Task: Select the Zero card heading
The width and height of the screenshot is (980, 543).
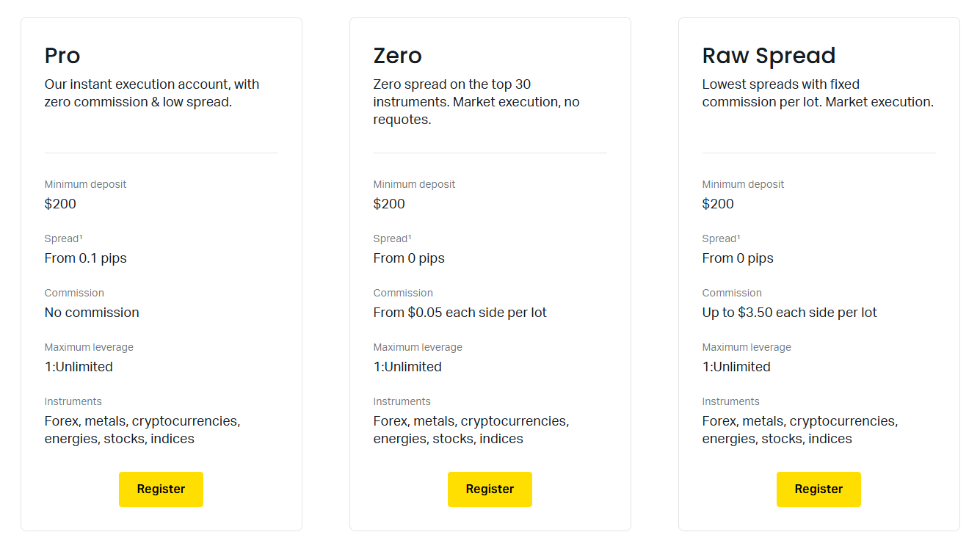Action: 398,56
